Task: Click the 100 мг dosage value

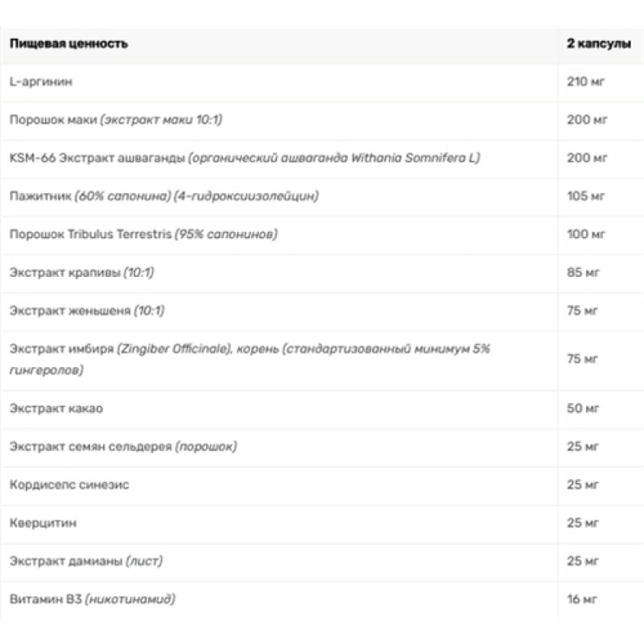Action: click(585, 234)
